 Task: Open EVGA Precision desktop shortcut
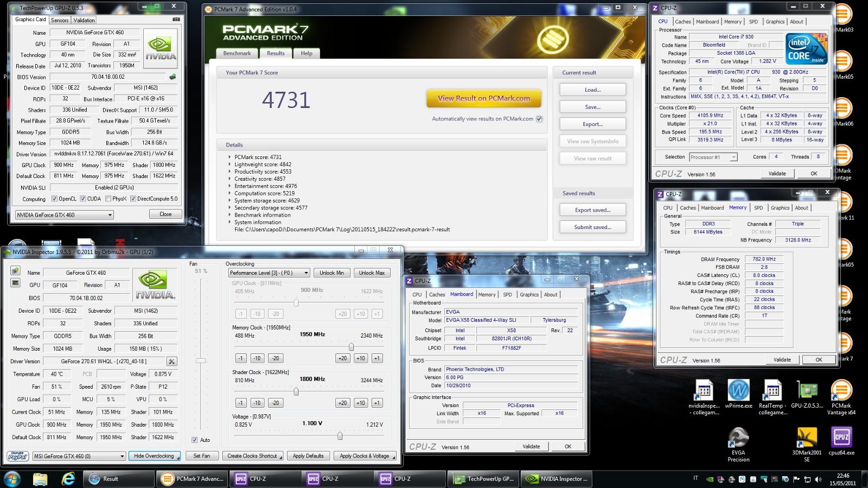click(738, 445)
